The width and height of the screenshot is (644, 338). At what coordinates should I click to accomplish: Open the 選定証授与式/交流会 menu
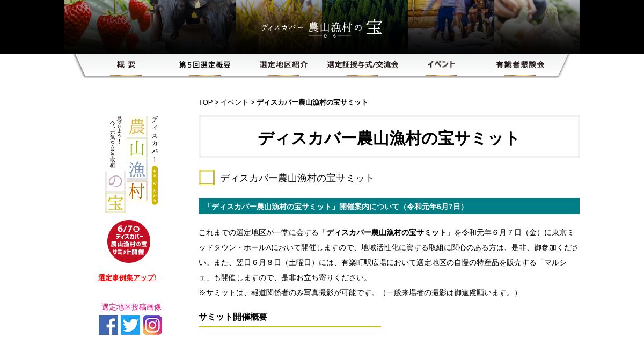coord(362,65)
